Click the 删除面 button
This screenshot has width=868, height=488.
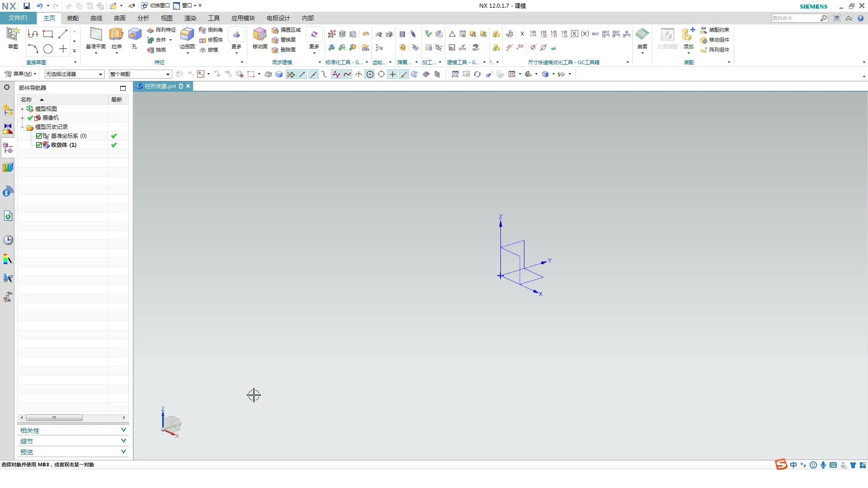coord(285,50)
